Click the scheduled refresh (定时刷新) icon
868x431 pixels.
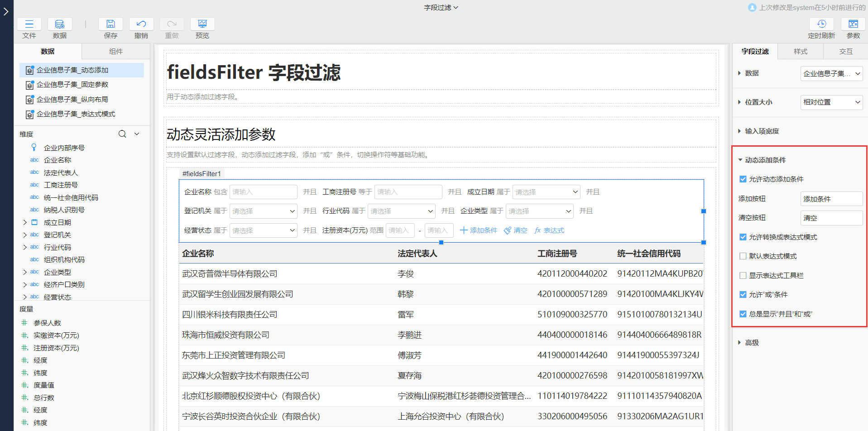point(821,24)
